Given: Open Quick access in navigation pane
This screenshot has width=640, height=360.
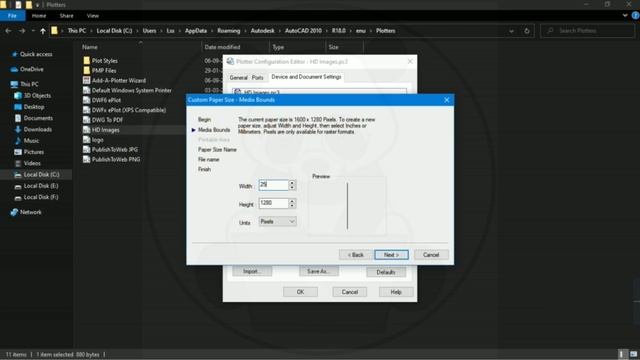Looking at the screenshot, I should (36, 54).
